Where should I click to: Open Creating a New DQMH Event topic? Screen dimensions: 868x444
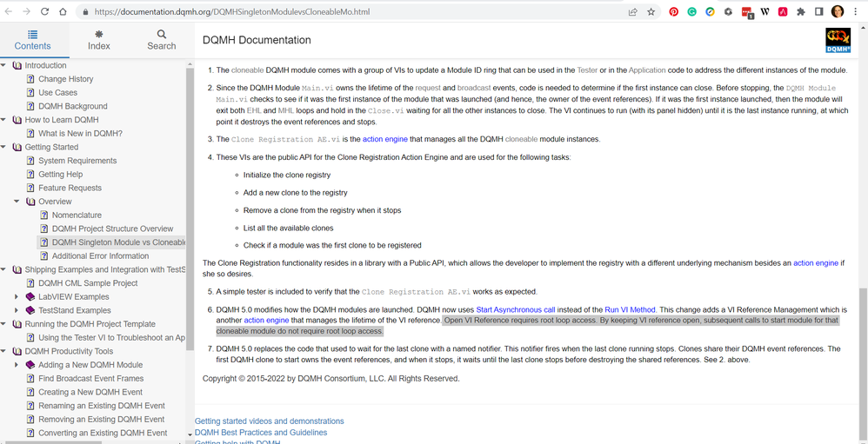coord(90,392)
